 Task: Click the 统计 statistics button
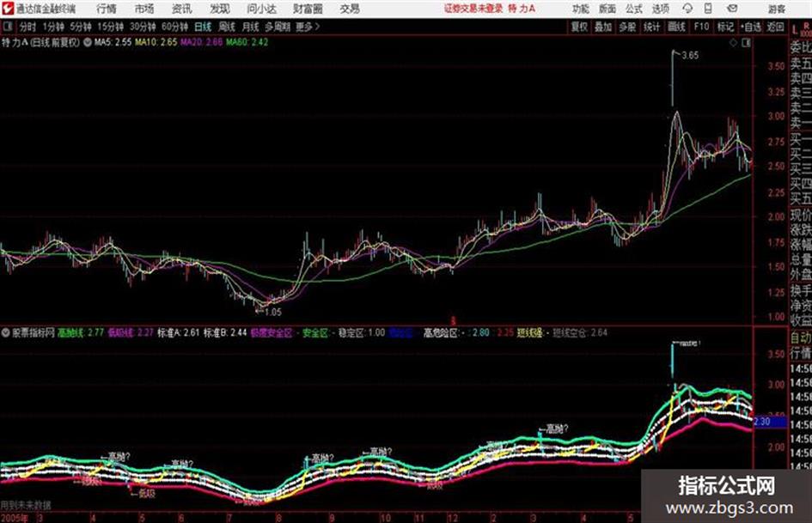tap(651, 27)
